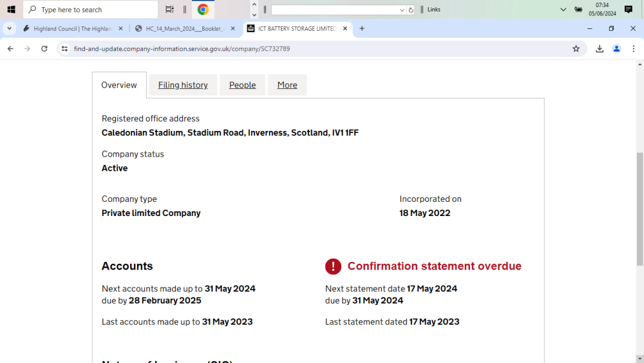Screen dimensions: 644x363
Task: Close the HC_14_March_2024 Booklet tab
Action: pyautogui.click(x=233, y=29)
